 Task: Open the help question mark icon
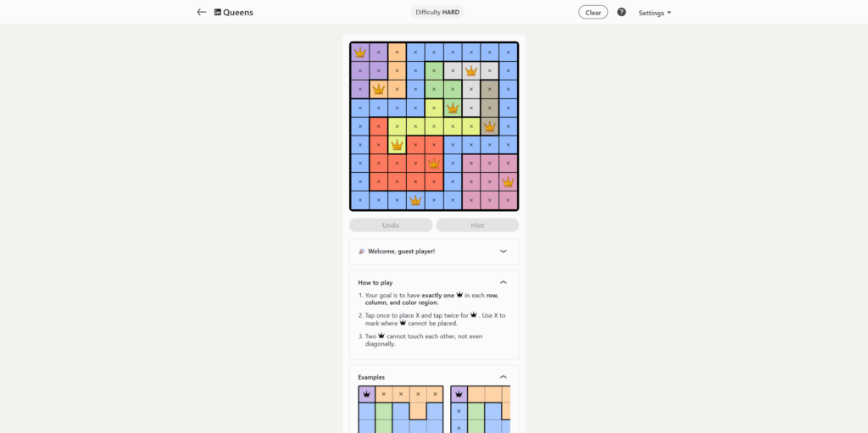click(x=621, y=13)
